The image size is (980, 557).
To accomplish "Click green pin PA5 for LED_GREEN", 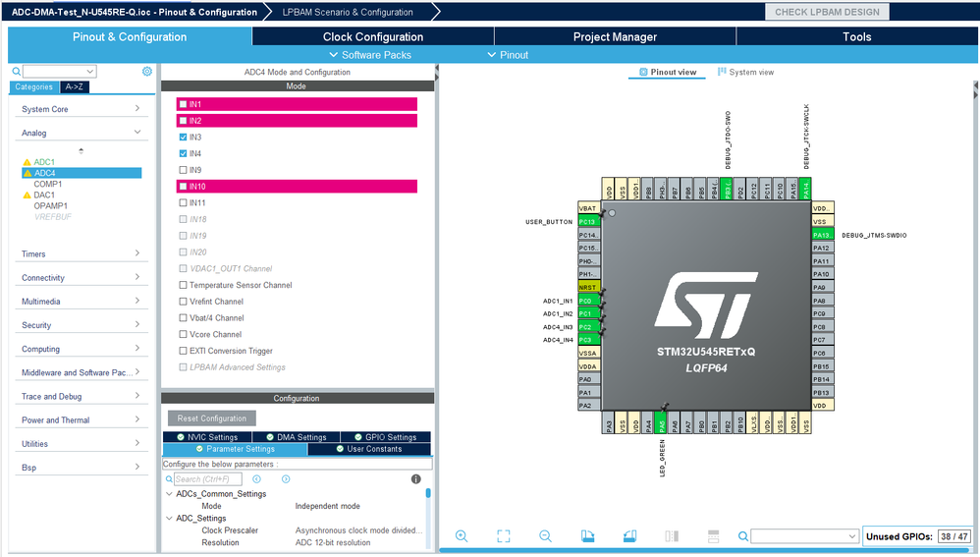I will [x=661, y=422].
